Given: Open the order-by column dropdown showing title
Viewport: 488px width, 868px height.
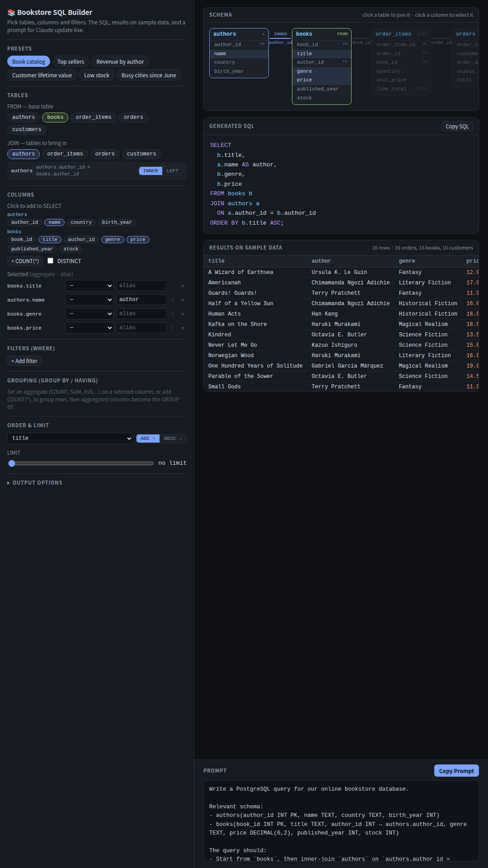Looking at the screenshot, I should coord(70,439).
